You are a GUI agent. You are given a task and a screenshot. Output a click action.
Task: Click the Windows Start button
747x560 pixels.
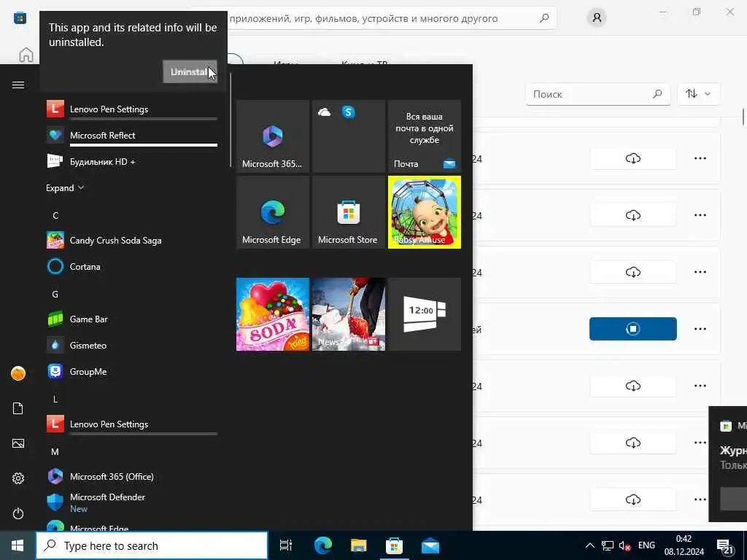18,545
